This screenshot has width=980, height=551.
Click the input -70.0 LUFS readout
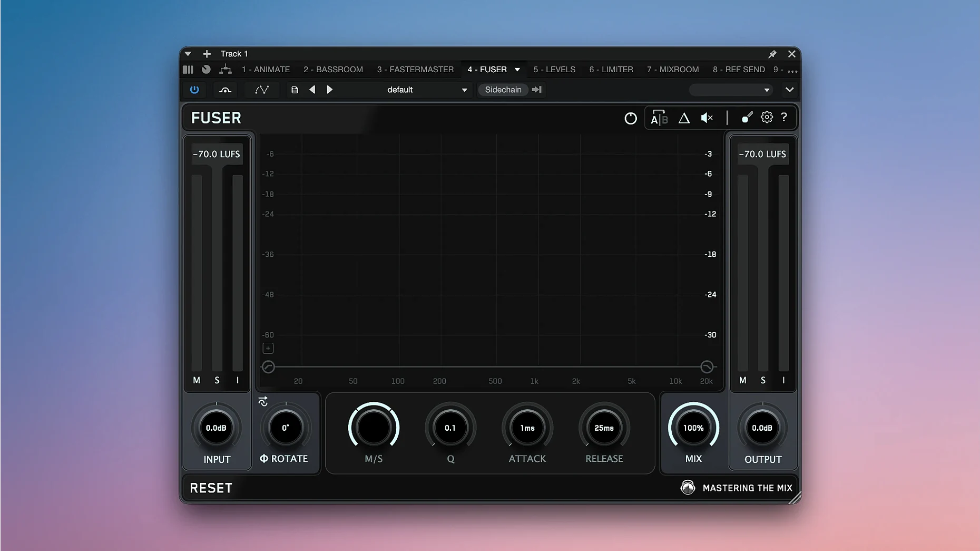pyautogui.click(x=217, y=154)
